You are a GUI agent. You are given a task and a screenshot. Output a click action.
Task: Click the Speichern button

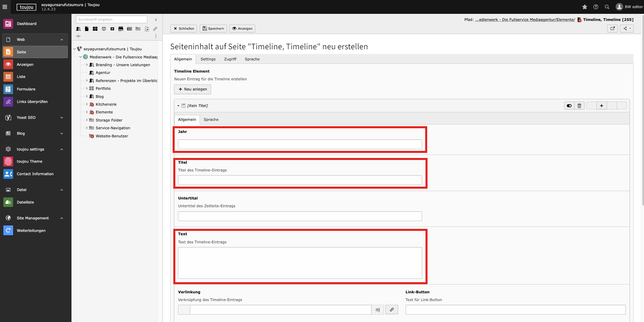pos(213,28)
